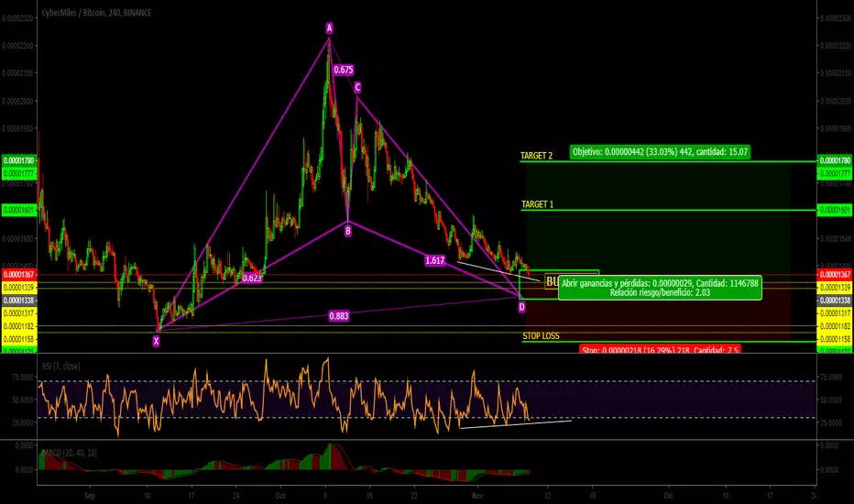This screenshot has width=854, height=504.
Task: Click the 0.00002200 level on left price scale
Action: [18, 46]
